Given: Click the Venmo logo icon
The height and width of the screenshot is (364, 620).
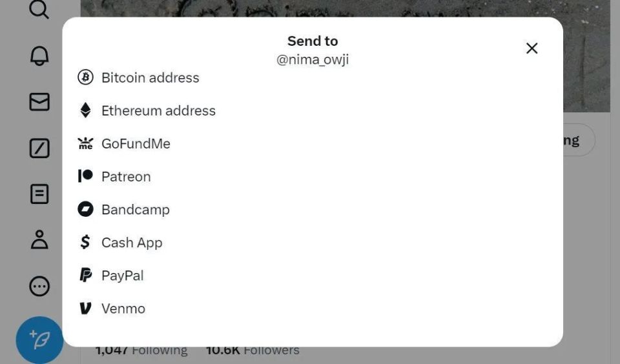Looking at the screenshot, I should pos(85,308).
